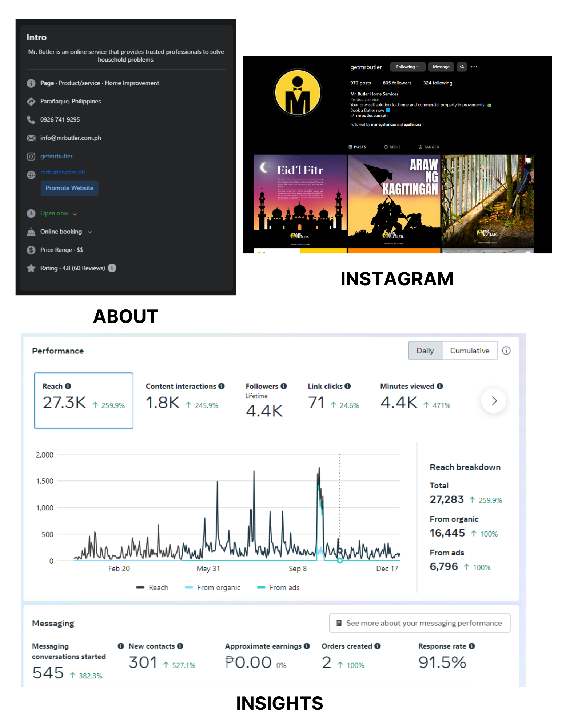Open the Reels tab on Instagram
Screen dimensions: 562x728
coord(392,147)
